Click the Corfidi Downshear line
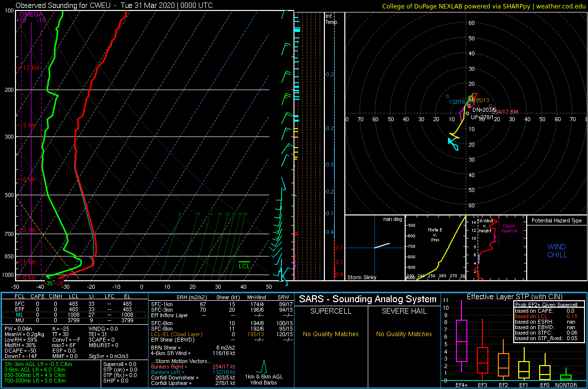This screenshot has height=389, width=588. click(193, 378)
